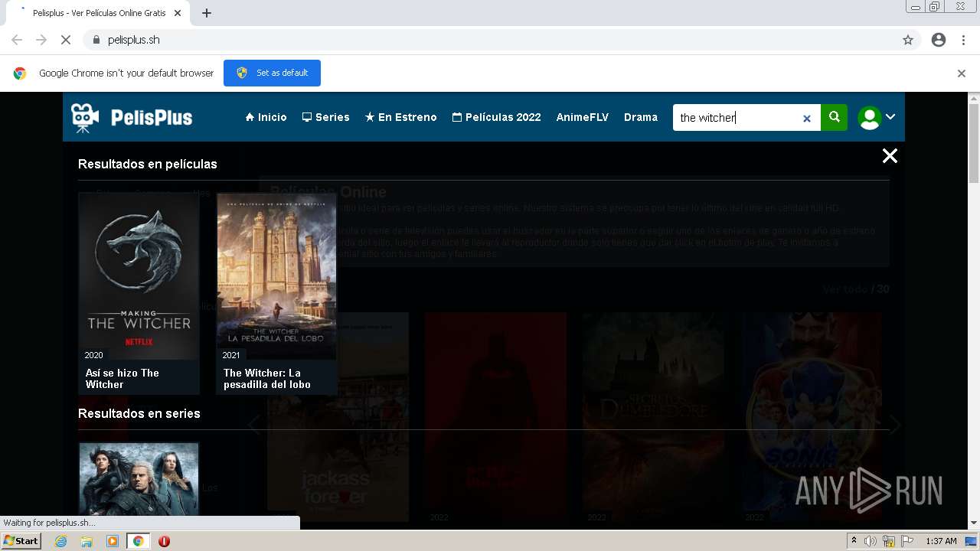Stop page loading with X button

click(x=66, y=40)
